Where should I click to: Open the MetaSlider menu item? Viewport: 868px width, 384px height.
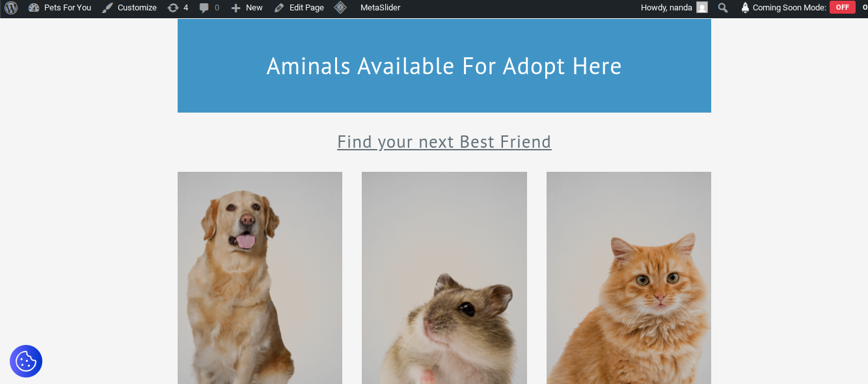tap(380, 8)
